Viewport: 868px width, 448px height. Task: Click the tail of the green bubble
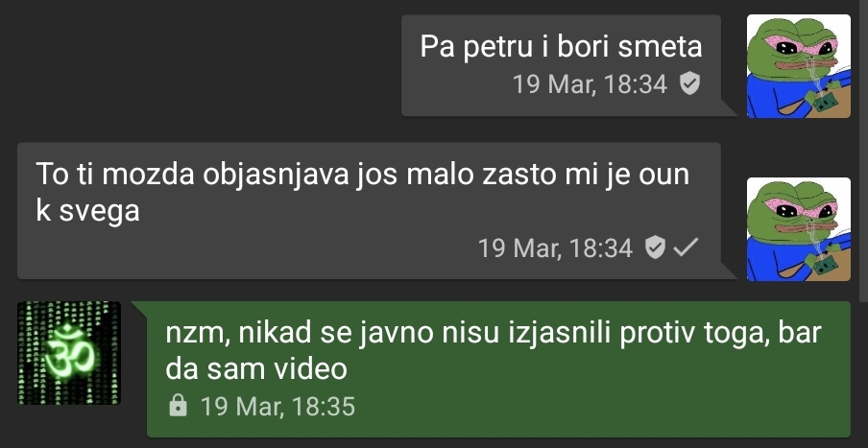coord(139,310)
